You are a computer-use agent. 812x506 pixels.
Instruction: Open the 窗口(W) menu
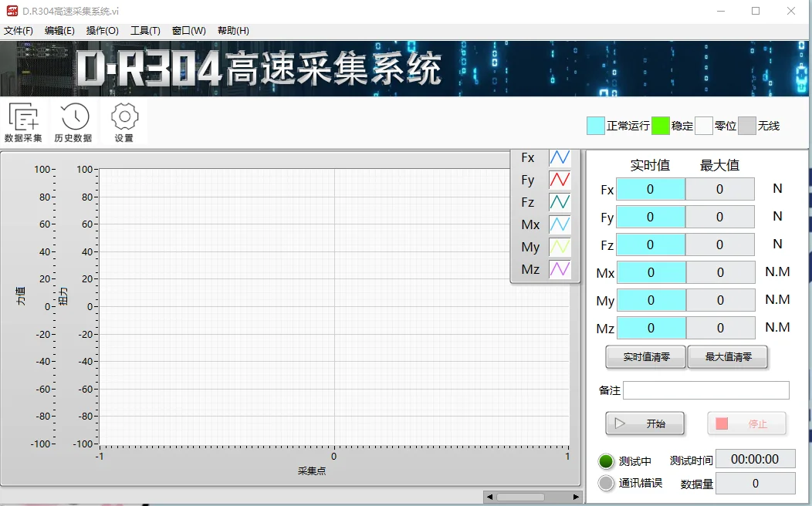click(188, 31)
